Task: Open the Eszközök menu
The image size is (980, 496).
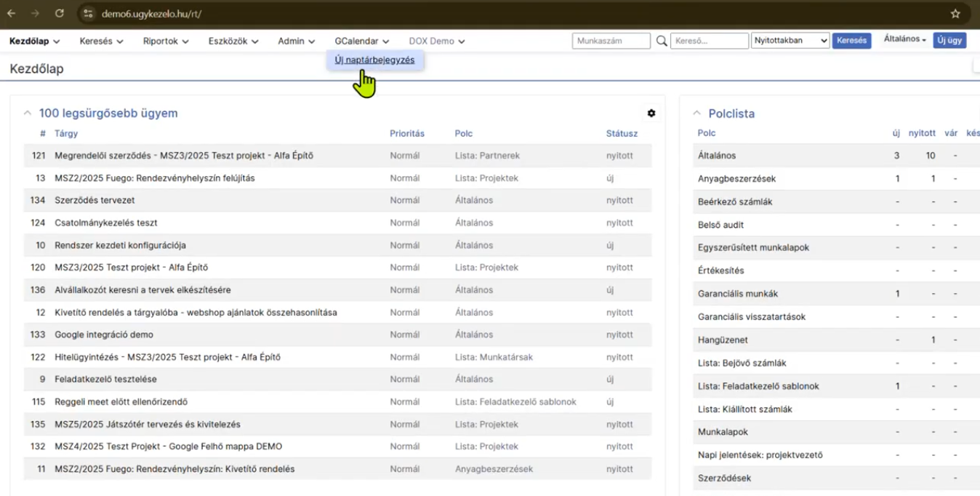Action: (233, 41)
